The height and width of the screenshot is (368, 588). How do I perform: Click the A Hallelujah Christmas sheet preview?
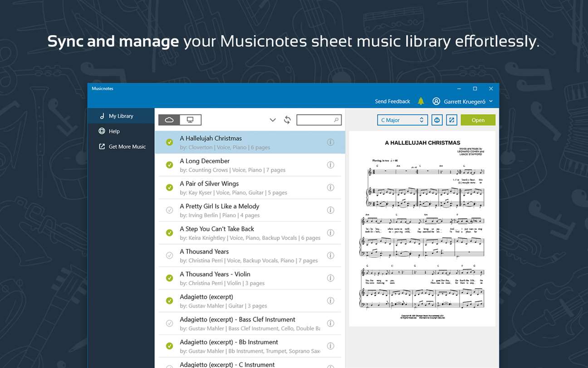(x=422, y=229)
